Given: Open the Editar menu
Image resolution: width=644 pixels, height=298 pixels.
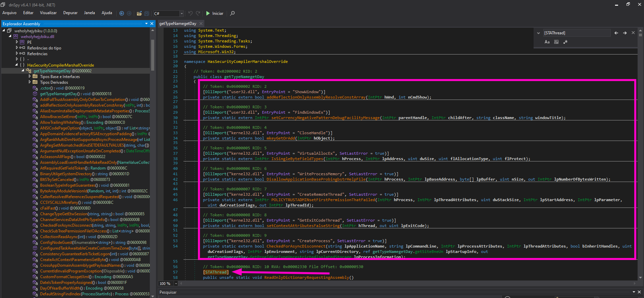Looking at the screenshot, I should pyautogui.click(x=28, y=13).
